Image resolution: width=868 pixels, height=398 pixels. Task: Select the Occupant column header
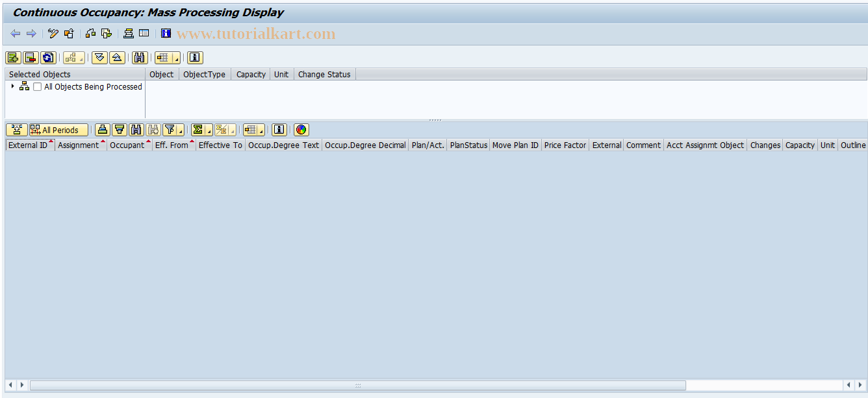coord(129,145)
